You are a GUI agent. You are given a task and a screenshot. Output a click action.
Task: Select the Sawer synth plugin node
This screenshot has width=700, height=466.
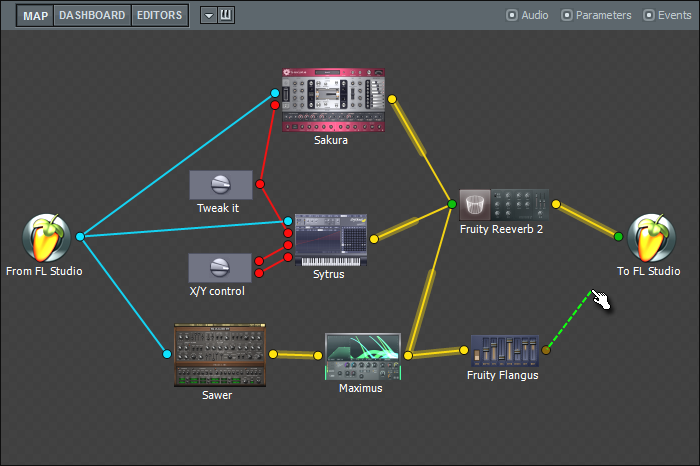coord(218,354)
